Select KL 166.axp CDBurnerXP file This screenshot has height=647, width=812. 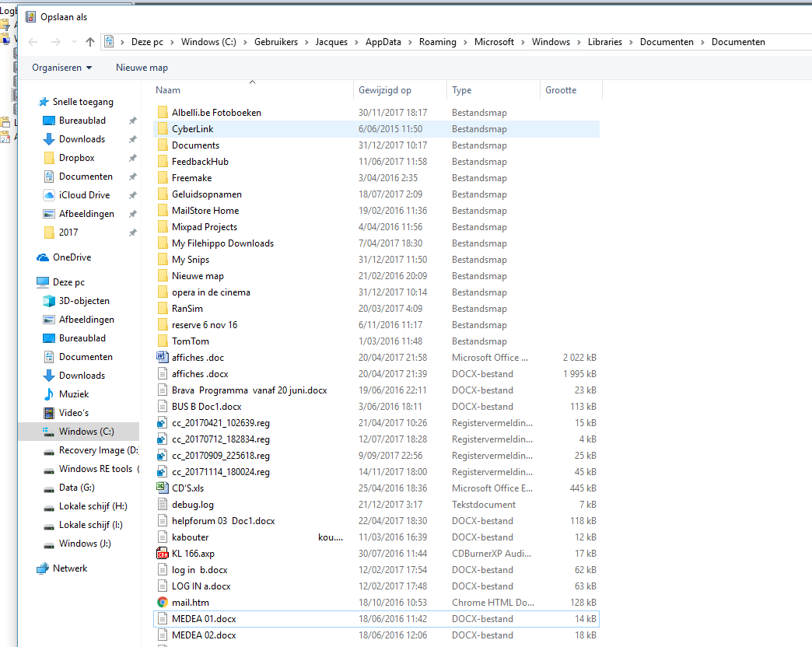point(376,554)
